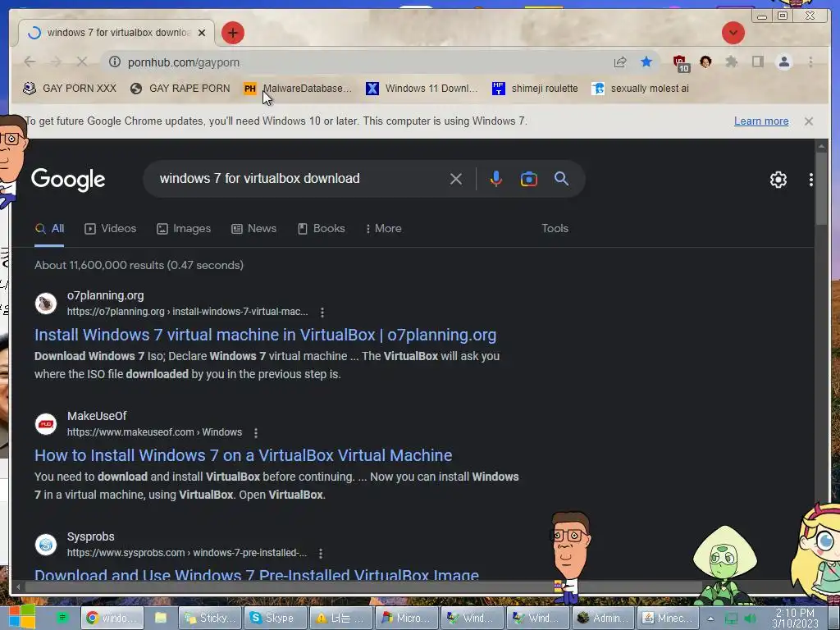Screen dimensions: 840x630
Task: Switch to the Admin... taskbar window
Action: pos(603,619)
